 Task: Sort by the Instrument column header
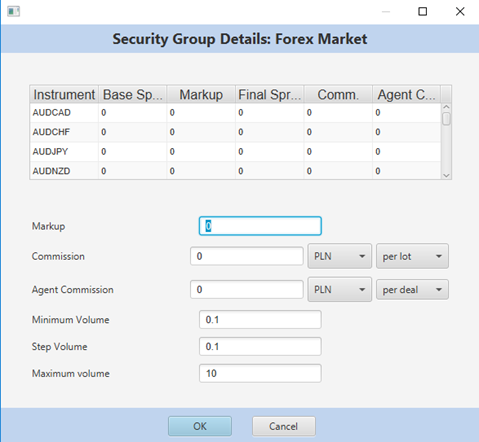(x=64, y=95)
